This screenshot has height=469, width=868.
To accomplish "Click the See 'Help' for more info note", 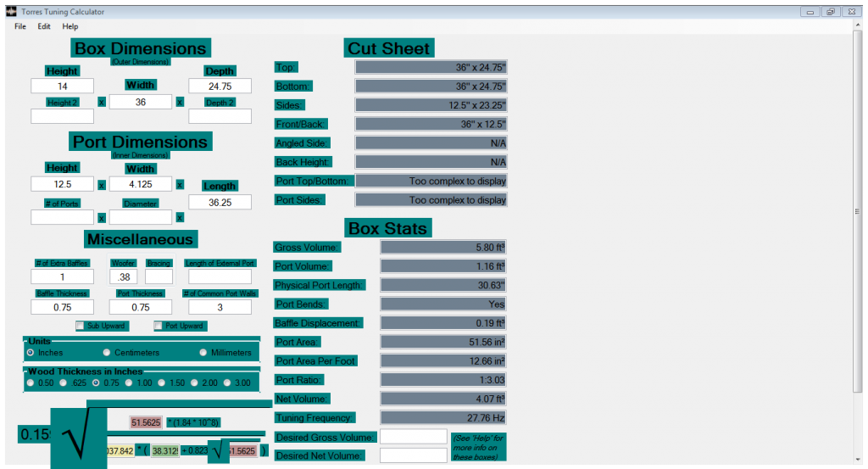I will point(478,448).
